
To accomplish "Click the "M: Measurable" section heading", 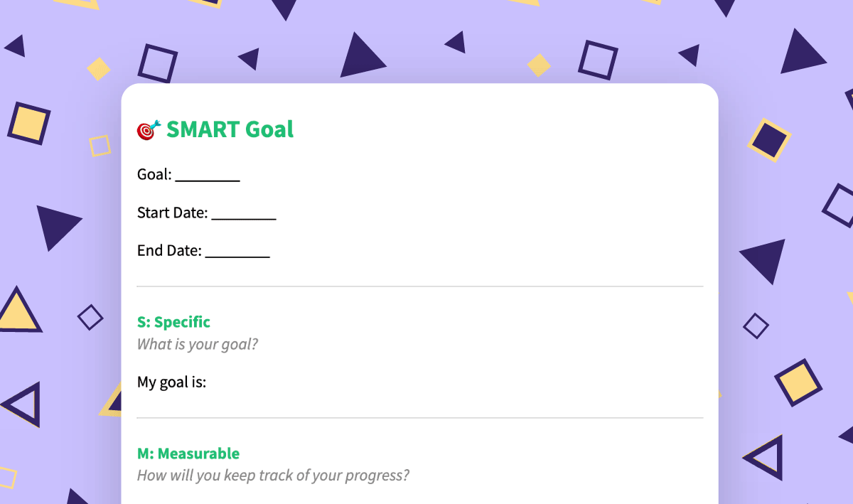I will click(188, 454).
